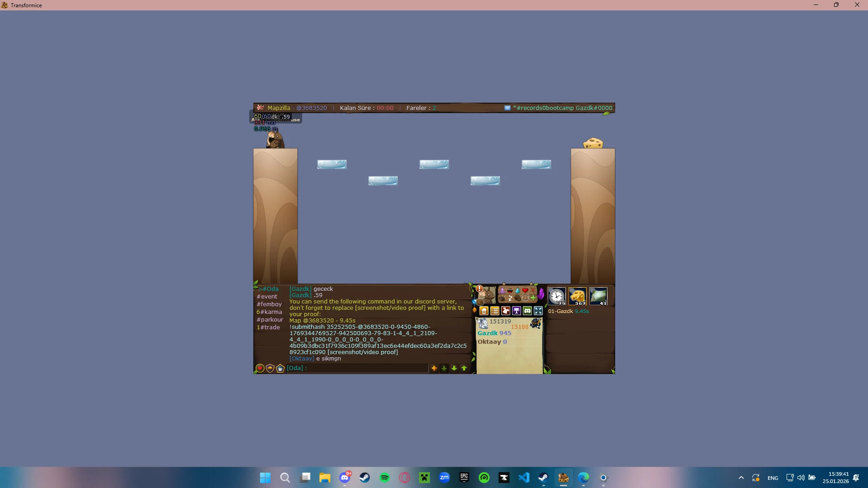The image size is (868, 488).
Task: Open the red shirt shop icon
Action: coord(506,311)
